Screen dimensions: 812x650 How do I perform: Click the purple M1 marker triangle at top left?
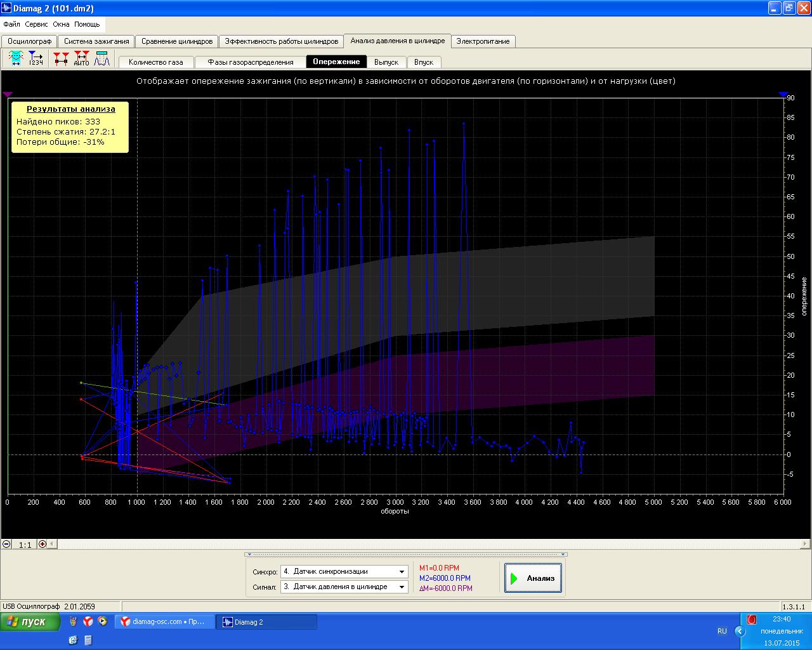point(8,94)
